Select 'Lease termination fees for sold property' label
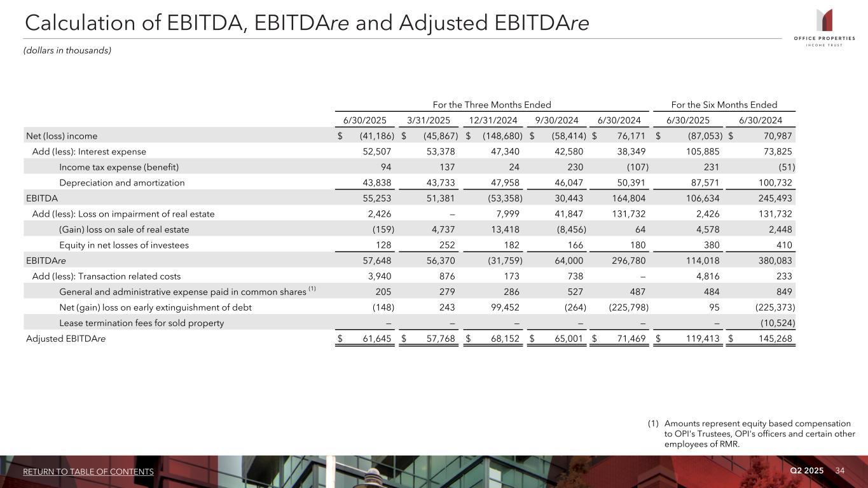The image size is (868, 488). click(x=141, y=323)
